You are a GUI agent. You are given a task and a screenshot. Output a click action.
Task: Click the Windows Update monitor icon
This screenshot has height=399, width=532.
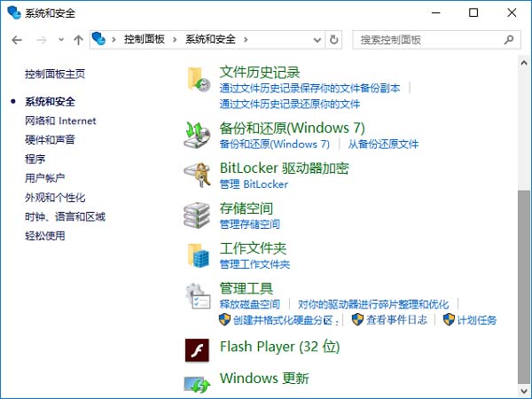tap(197, 384)
